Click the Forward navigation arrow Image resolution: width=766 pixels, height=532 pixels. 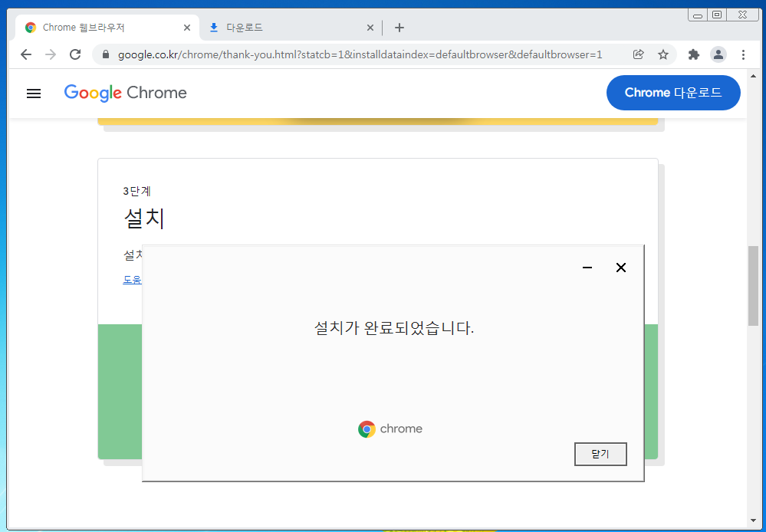[x=51, y=54]
